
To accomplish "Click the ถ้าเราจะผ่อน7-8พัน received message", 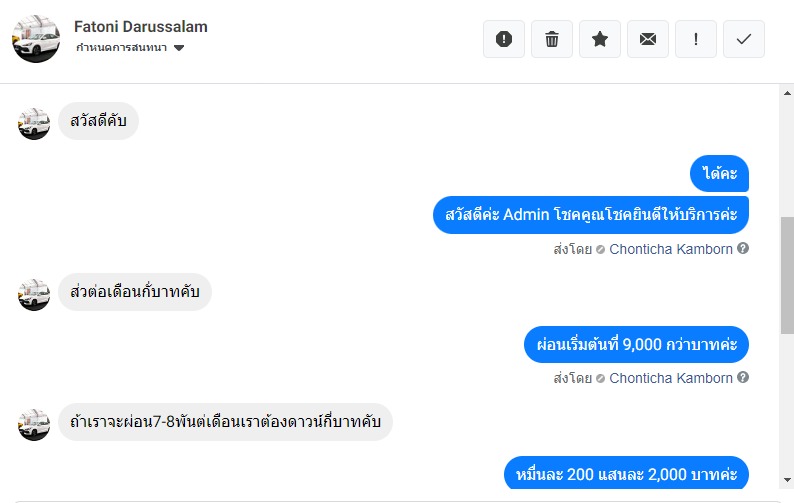I will click(225, 423).
